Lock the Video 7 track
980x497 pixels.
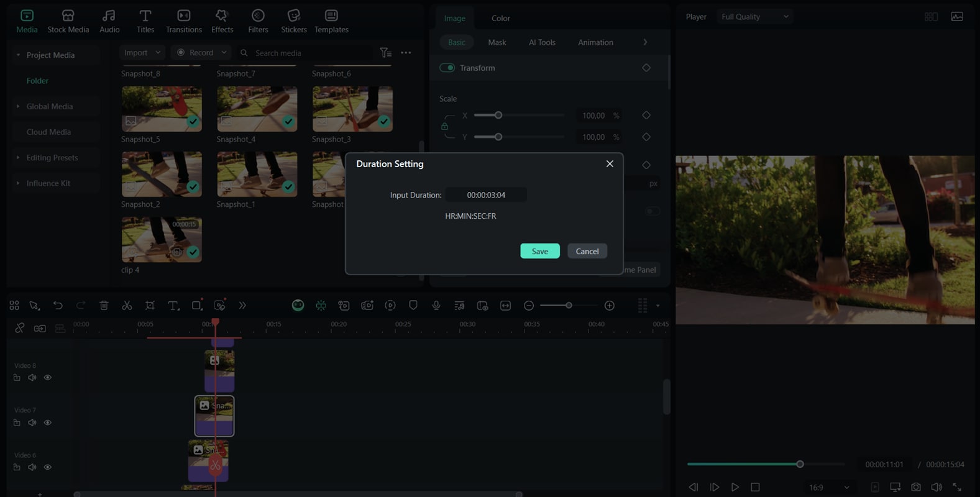pos(17,422)
